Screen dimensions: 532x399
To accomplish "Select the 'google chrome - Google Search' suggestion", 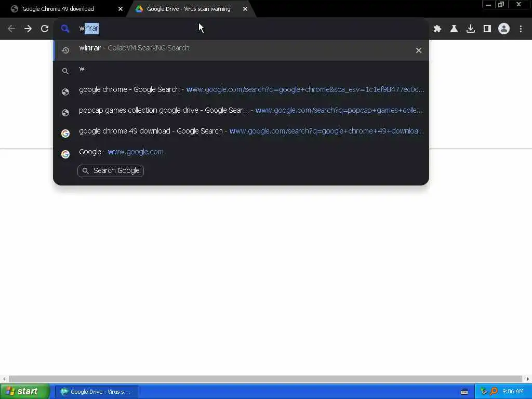I will point(241,91).
